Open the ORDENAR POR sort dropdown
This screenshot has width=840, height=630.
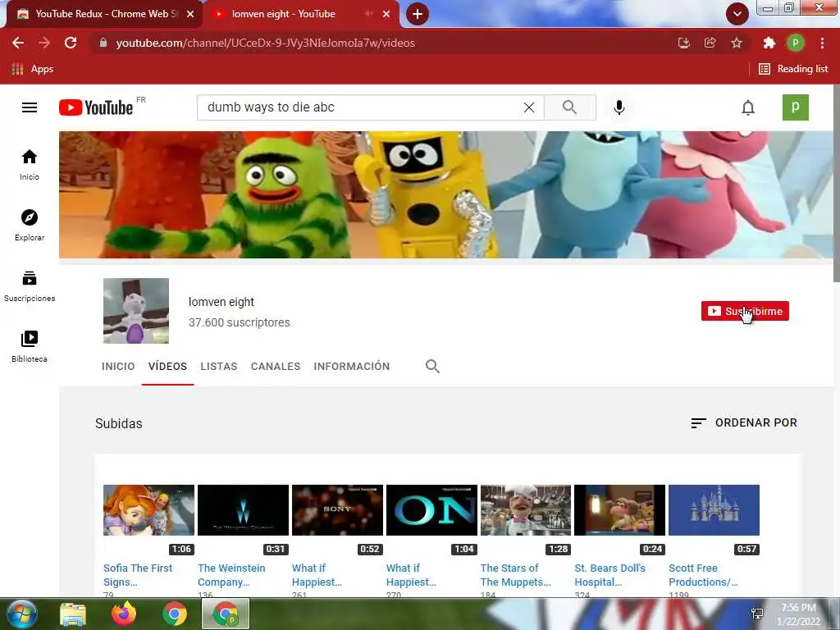pos(743,422)
